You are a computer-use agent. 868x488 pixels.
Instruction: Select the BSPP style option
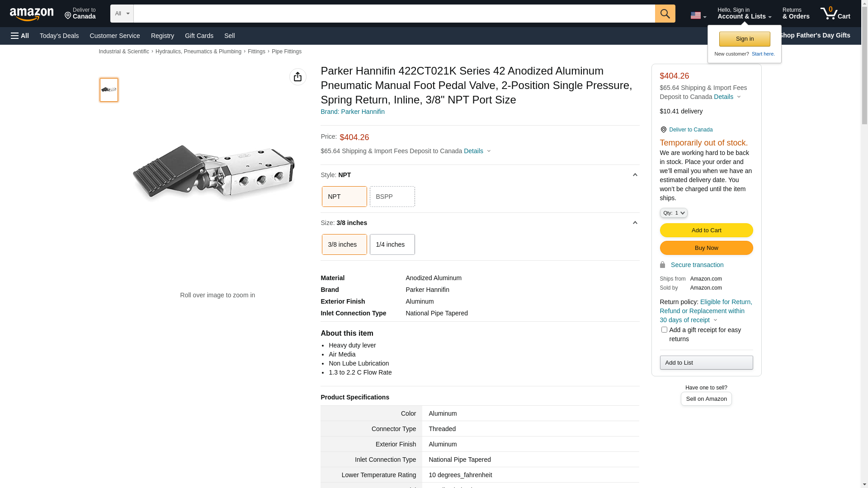coord(392,197)
